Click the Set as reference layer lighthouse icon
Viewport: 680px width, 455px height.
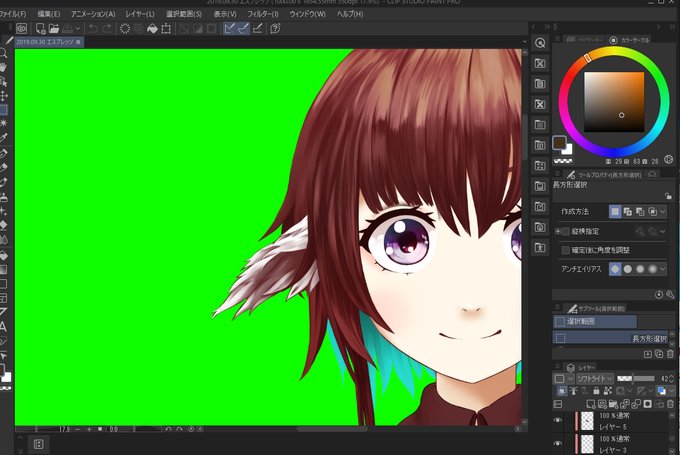[573, 391]
